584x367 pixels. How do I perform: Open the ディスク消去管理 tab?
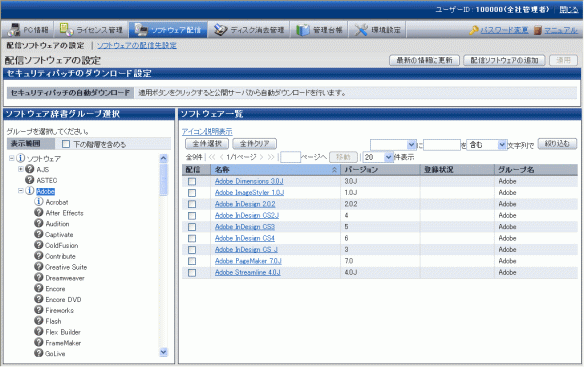[x=249, y=30]
